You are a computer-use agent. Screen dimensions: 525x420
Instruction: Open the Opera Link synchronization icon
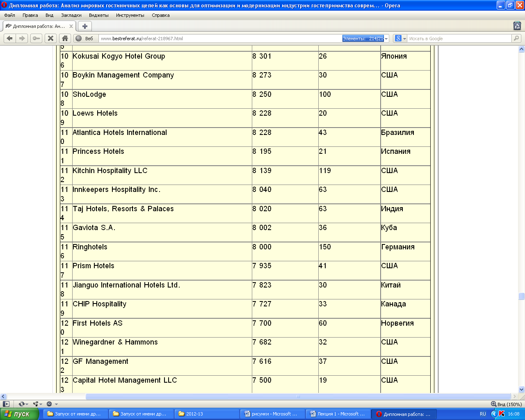22,404
